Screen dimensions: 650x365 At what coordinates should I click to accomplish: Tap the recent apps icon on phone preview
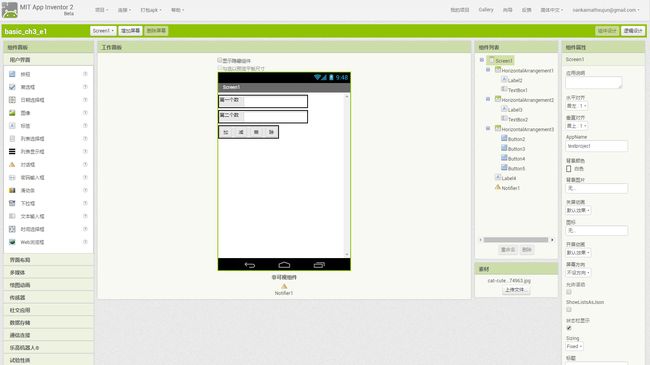319,265
